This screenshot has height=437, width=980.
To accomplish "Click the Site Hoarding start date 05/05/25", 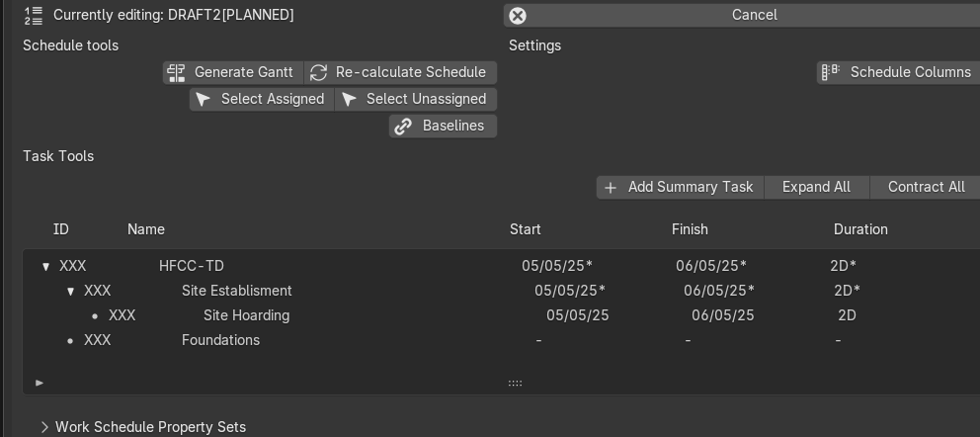I will 578,315.
